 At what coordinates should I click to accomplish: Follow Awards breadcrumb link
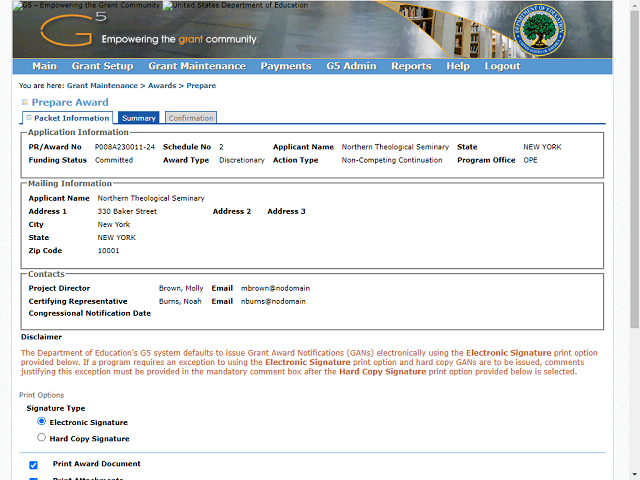(x=162, y=86)
